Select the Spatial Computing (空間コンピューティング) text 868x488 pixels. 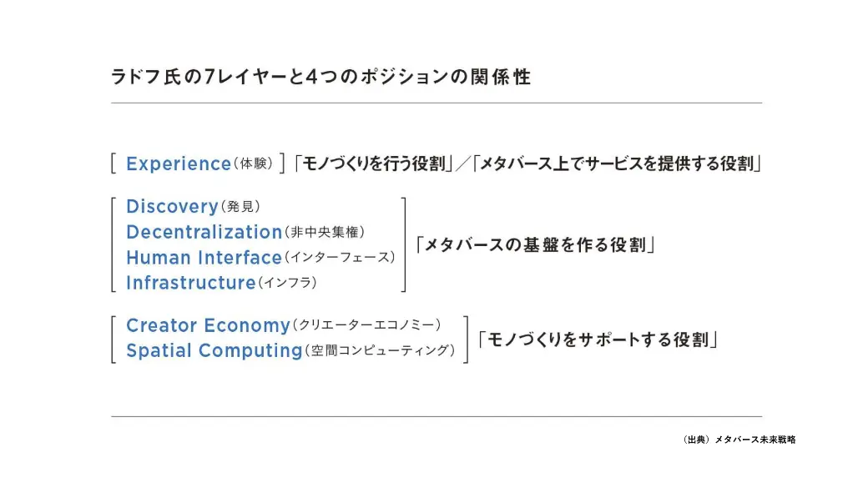tap(290, 350)
